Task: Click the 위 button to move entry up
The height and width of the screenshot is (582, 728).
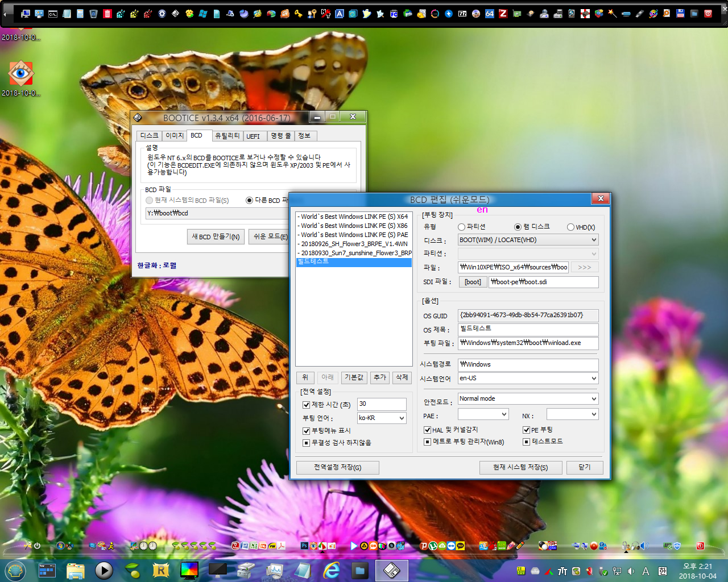Action: pos(305,377)
